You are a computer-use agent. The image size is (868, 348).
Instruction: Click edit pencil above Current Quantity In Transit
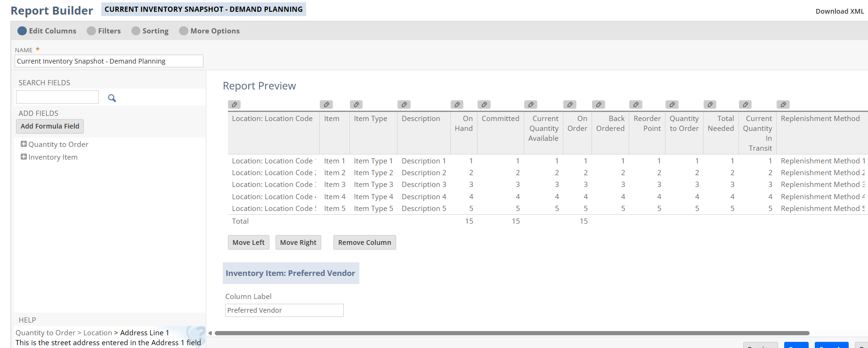pyautogui.click(x=745, y=105)
